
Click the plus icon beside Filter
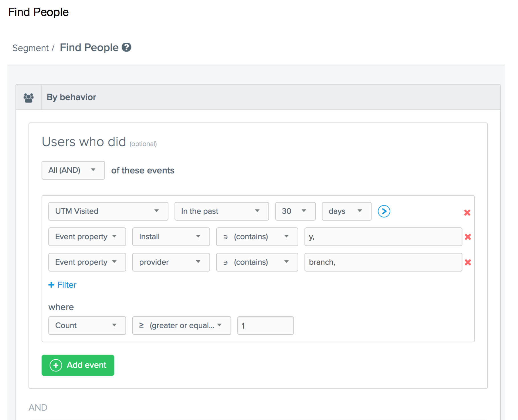pos(51,285)
